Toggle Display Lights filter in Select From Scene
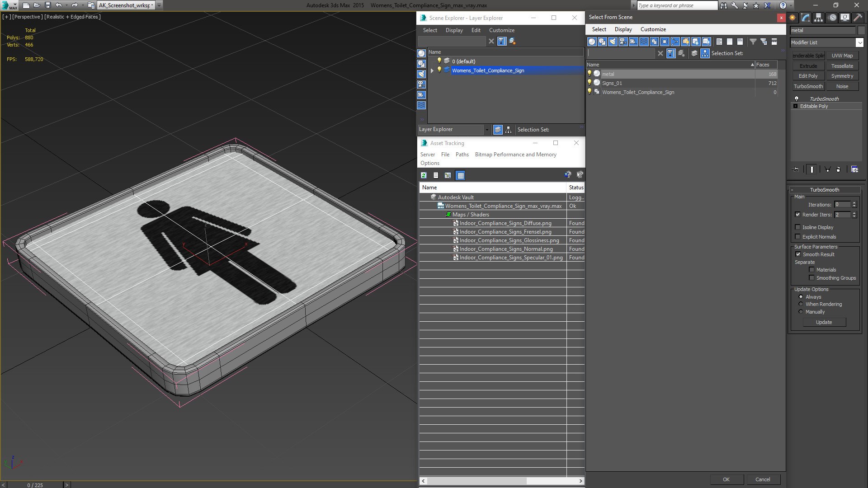 (613, 42)
